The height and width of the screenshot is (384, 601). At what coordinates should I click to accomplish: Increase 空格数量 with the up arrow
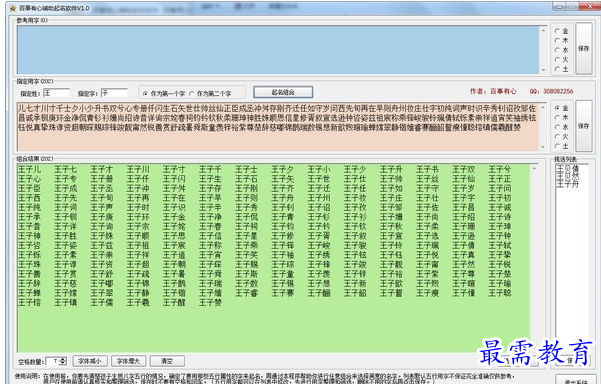point(63,359)
